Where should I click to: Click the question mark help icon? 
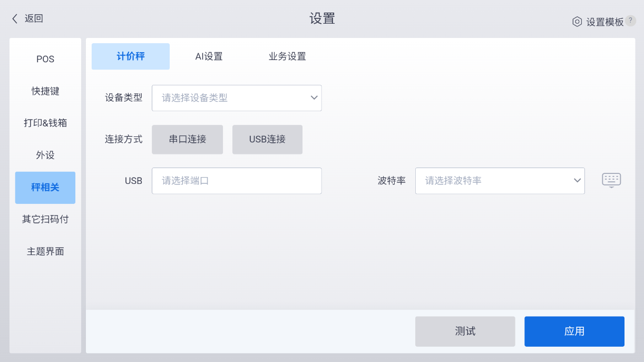click(630, 21)
